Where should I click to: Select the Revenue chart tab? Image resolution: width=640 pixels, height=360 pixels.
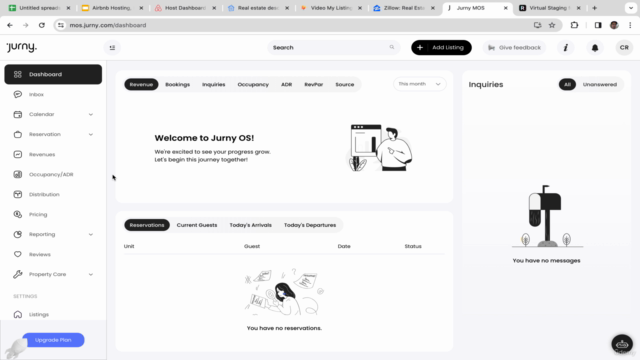pos(141,84)
